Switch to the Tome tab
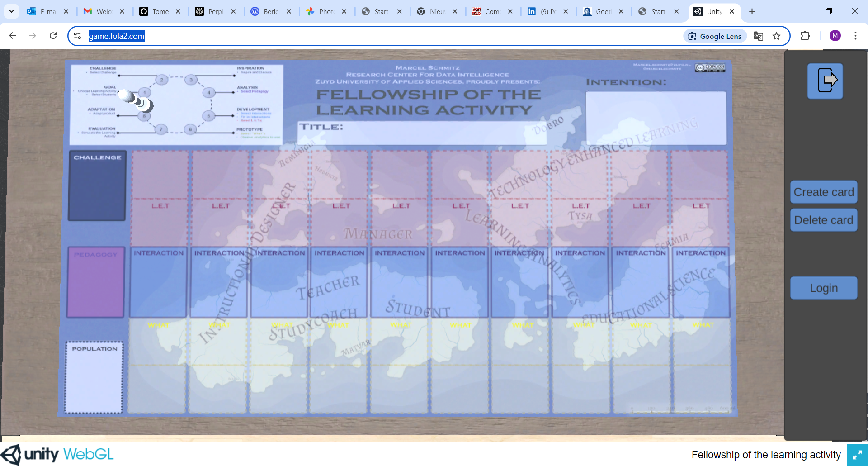 [155, 11]
